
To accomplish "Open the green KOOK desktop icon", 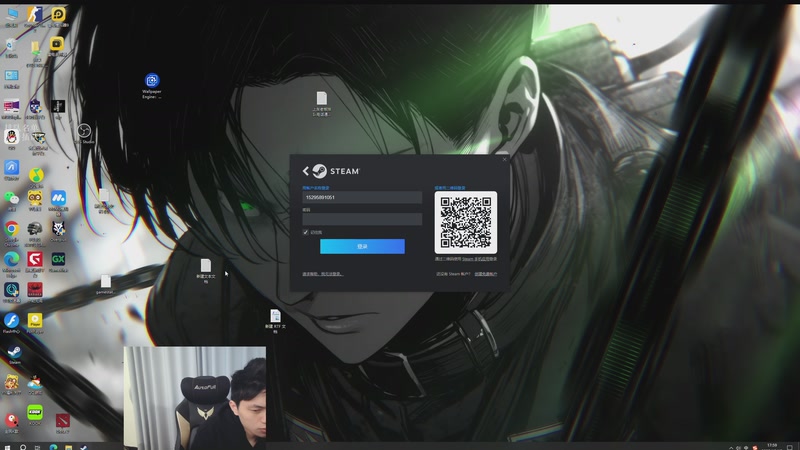I will (35, 415).
